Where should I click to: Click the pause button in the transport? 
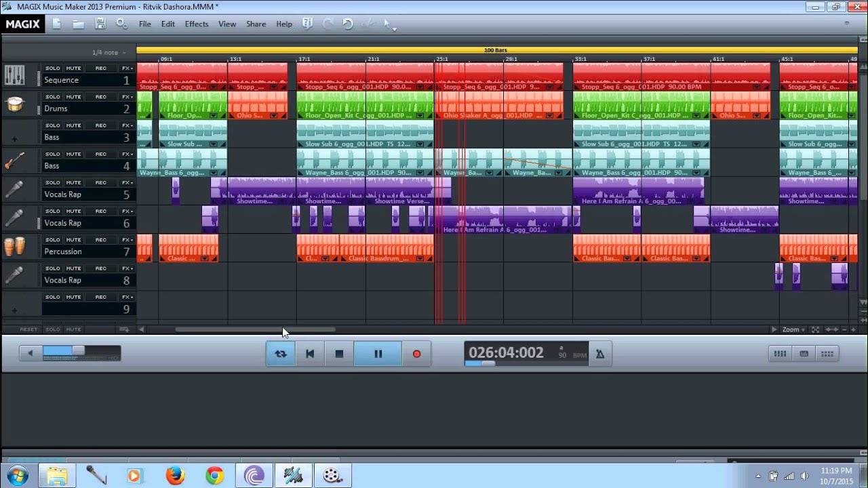coord(378,354)
